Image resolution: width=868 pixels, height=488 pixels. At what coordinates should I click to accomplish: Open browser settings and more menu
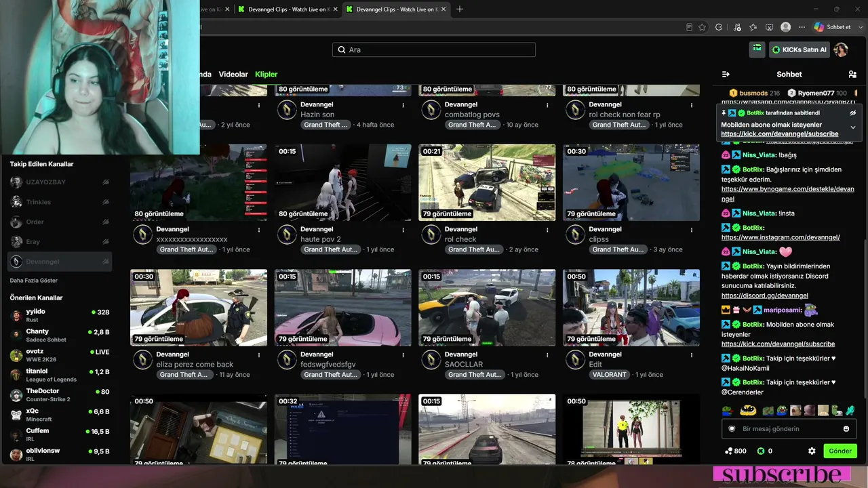[x=802, y=27]
